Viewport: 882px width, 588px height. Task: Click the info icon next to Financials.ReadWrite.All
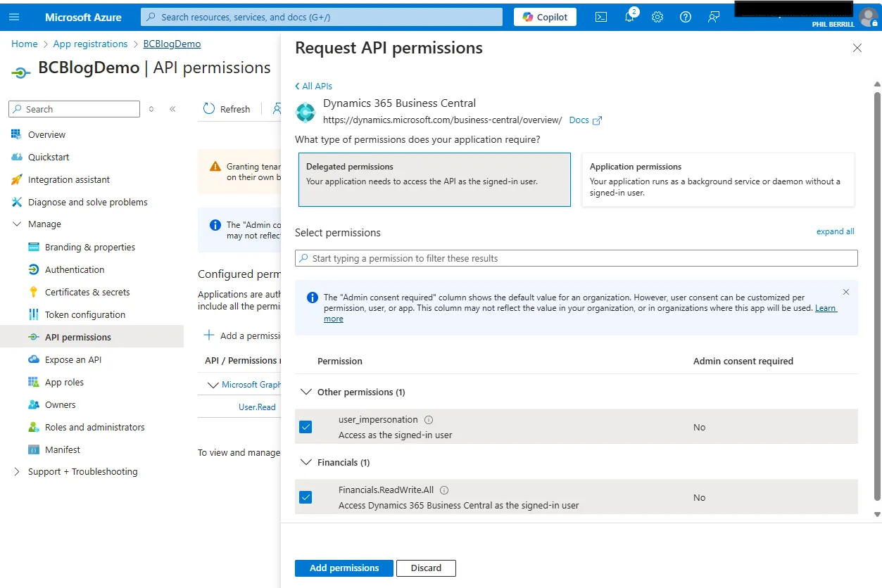coord(444,490)
